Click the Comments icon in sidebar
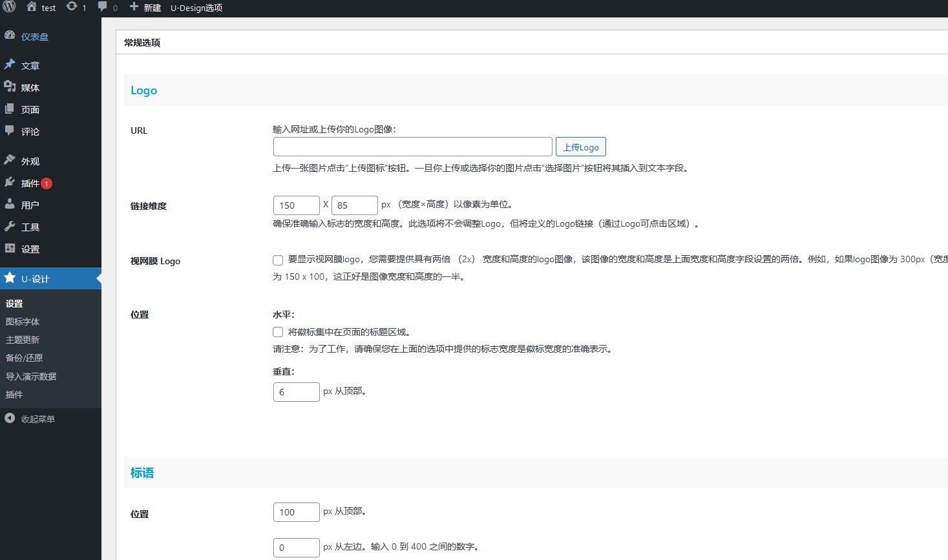Screen dimensions: 948x560 coord(10,130)
